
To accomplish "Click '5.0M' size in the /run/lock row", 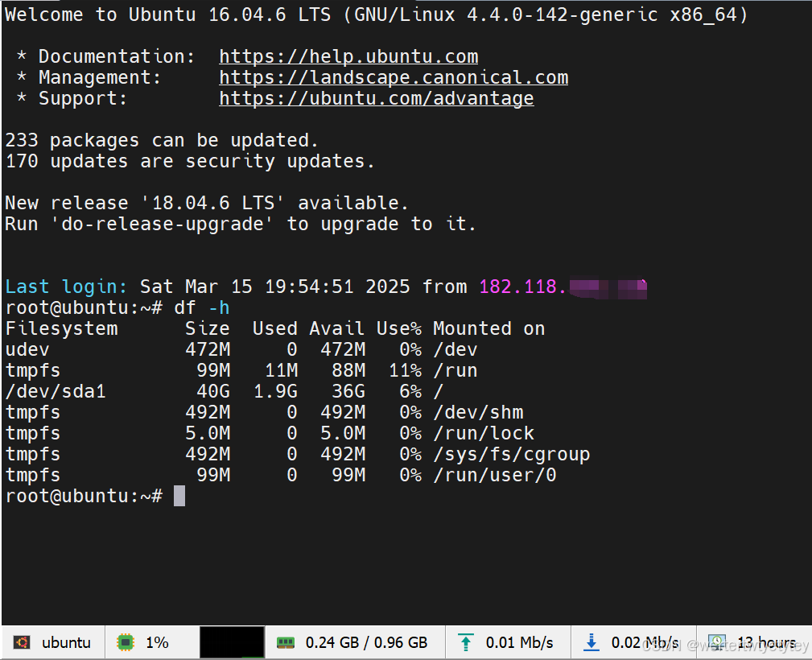I will pyautogui.click(x=207, y=433).
